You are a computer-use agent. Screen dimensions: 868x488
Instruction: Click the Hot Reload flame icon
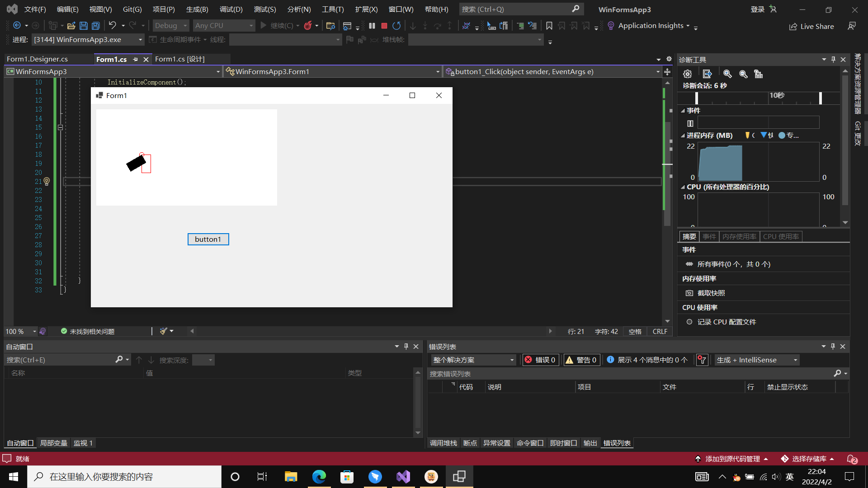(x=308, y=26)
